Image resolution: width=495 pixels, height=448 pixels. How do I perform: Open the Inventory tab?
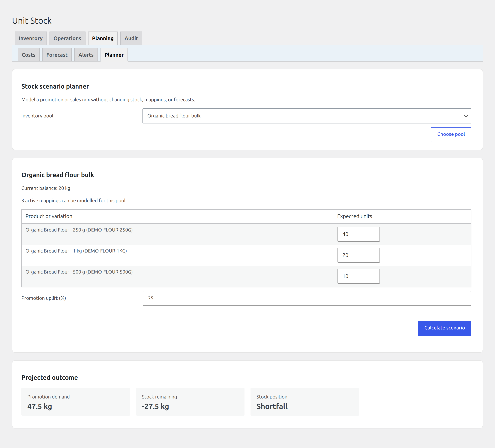coord(31,38)
